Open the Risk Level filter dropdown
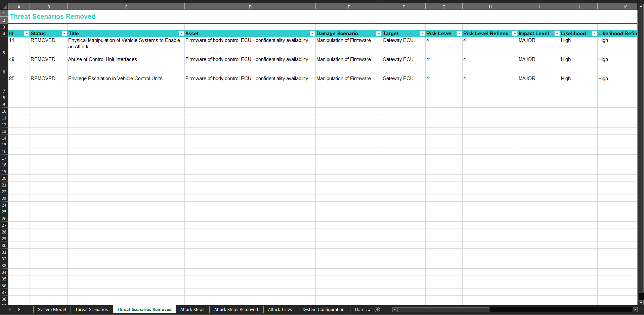Viewport: 644px width, 315px height. [459, 34]
